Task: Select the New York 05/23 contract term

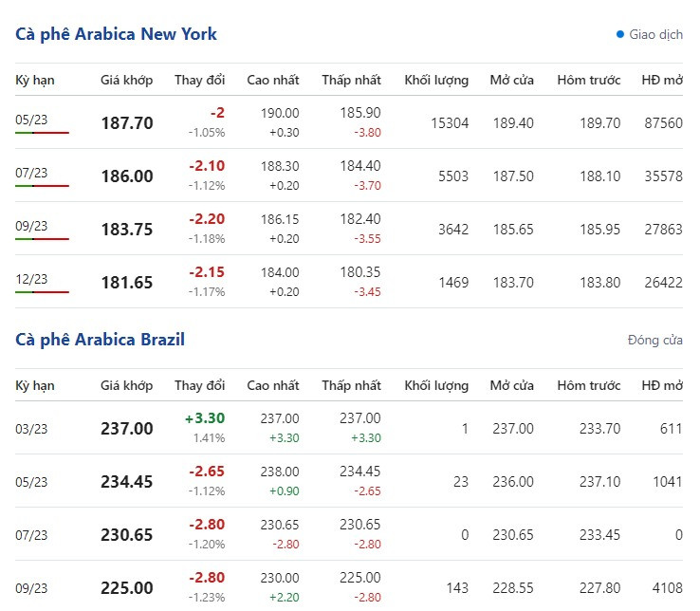Action: 31,120
